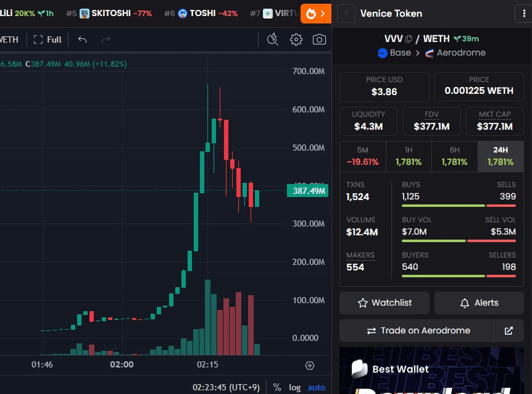
Task: Click the MKT CAP $377.1M label
Action: click(x=495, y=121)
